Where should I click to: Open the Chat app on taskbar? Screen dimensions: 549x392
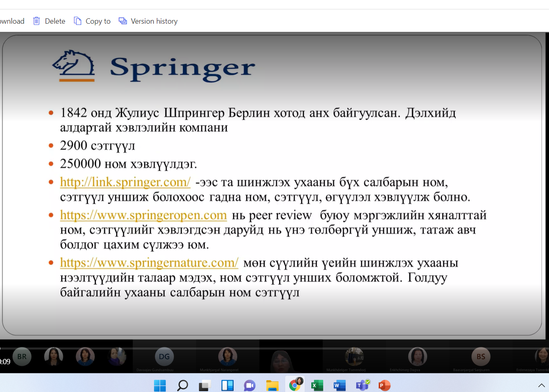[x=250, y=385]
